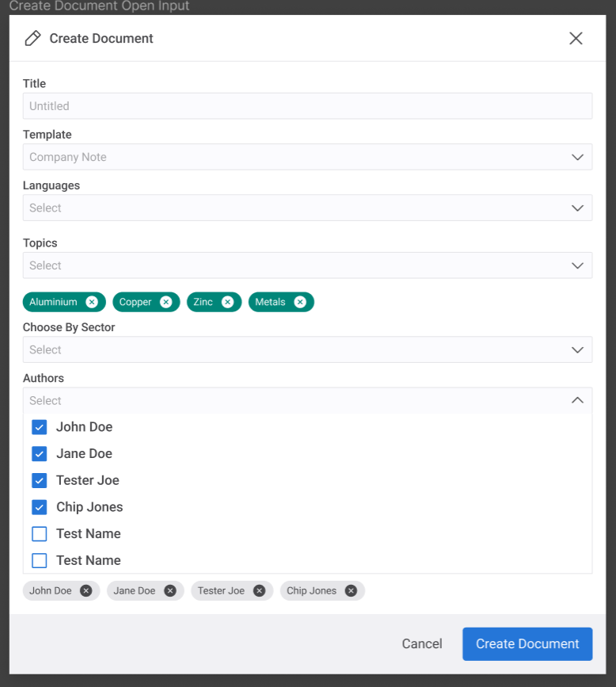The height and width of the screenshot is (687, 616).
Task: Open the Languages dropdown
Action: pyautogui.click(x=307, y=208)
